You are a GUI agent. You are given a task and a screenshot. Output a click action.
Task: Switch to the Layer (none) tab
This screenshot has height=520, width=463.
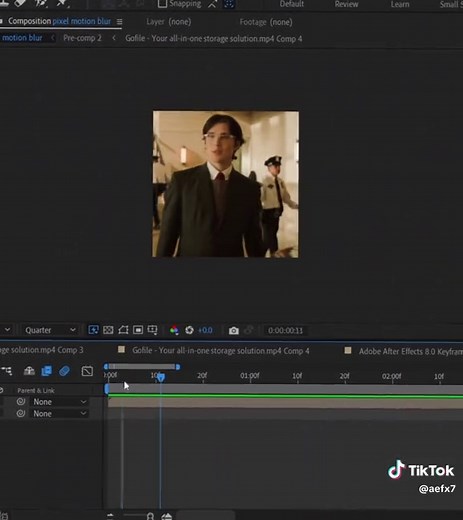169,22
